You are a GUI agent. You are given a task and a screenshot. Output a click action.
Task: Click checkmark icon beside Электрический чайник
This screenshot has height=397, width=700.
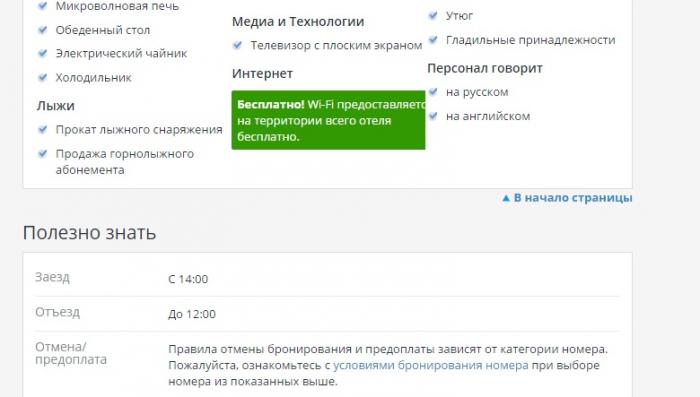pos(42,53)
